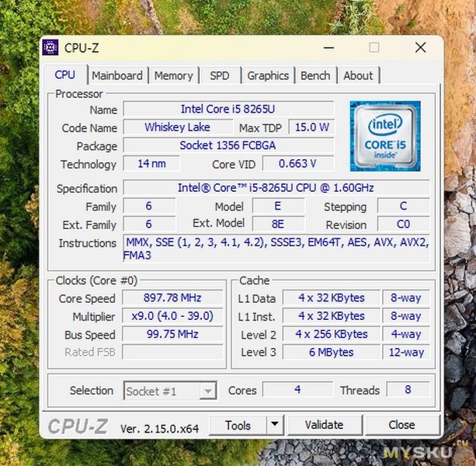Click the Bus Speed value 99.75 MHz
Screen dimensions: 476x466
pos(172,334)
